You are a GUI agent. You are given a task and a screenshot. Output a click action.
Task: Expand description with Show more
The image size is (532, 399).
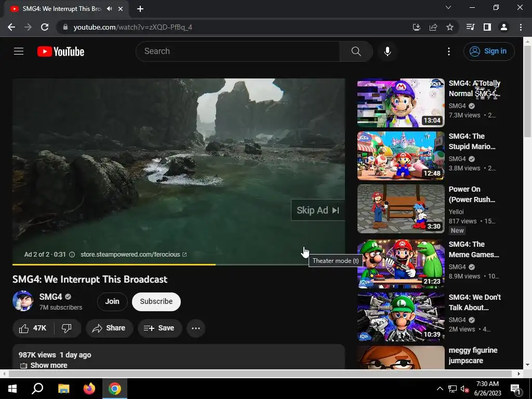(x=49, y=365)
